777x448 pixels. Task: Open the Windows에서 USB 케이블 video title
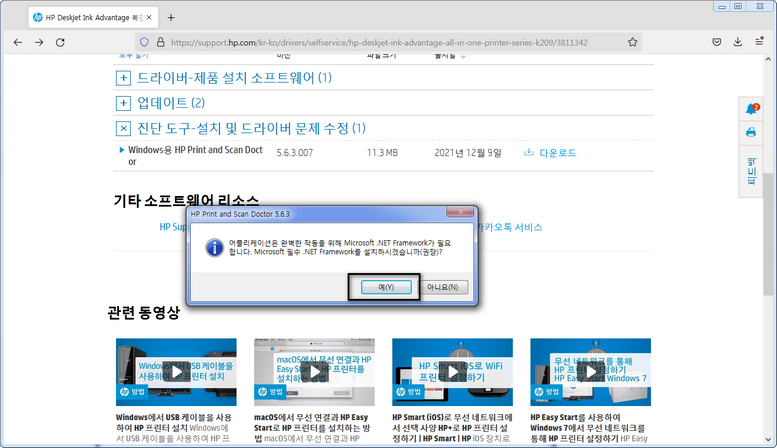pos(173,423)
